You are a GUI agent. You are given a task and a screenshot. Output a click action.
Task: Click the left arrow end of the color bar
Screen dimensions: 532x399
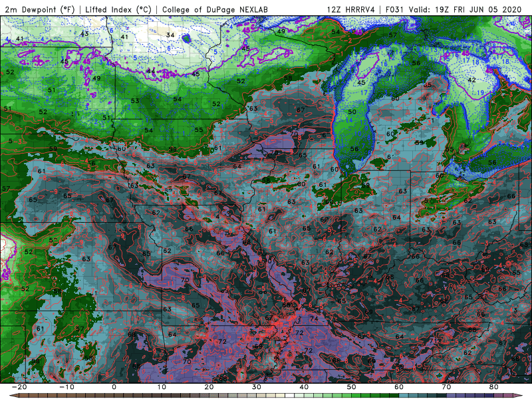[13, 396]
